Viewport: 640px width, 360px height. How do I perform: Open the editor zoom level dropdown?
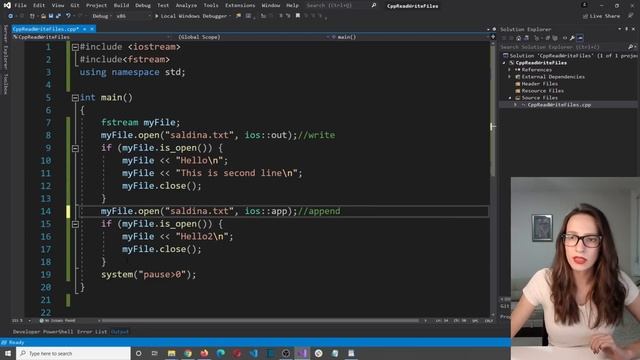(21, 320)
